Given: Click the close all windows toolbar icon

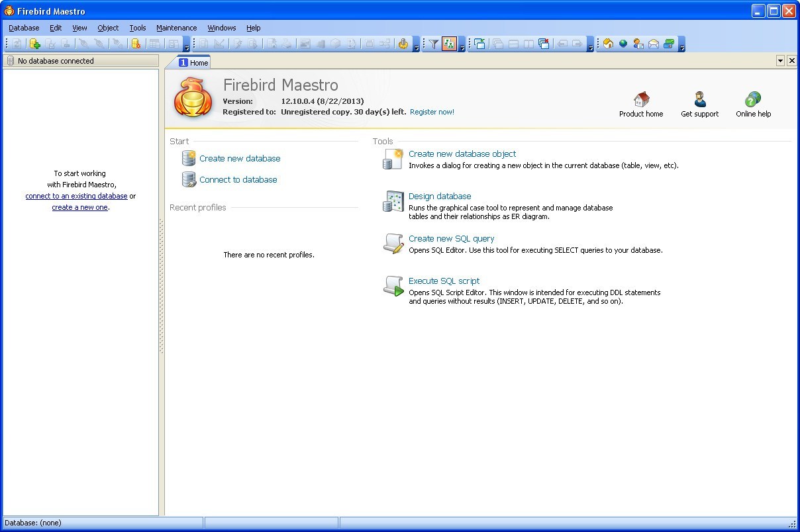Looking at the screenshot, I should click(543, 44).
